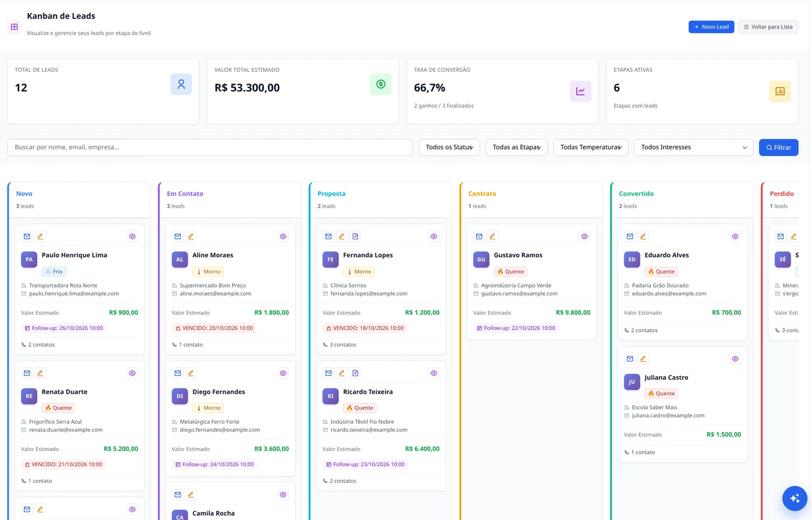The width and height of the screenshot is (812, 520).
Task: Open the Juliana Castro lead name
Action: (666, 377)
